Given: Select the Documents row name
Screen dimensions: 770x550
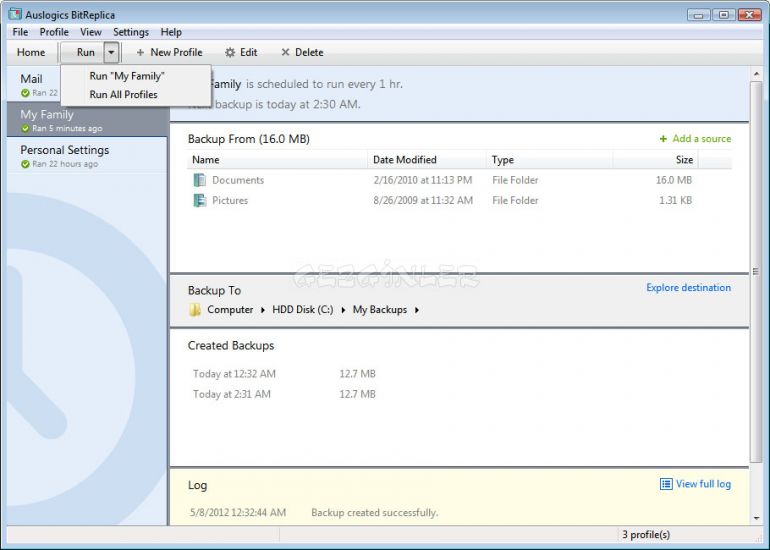Looking at the screenshot, I should click(238, 180).
